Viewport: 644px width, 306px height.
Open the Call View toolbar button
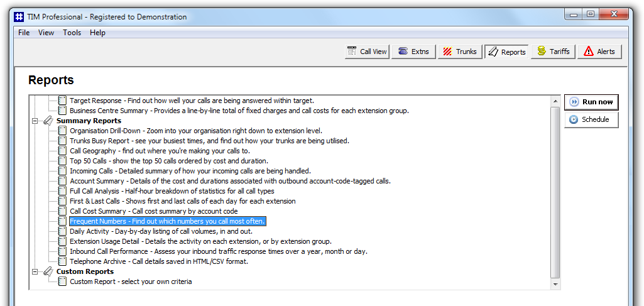click(367, 52)
